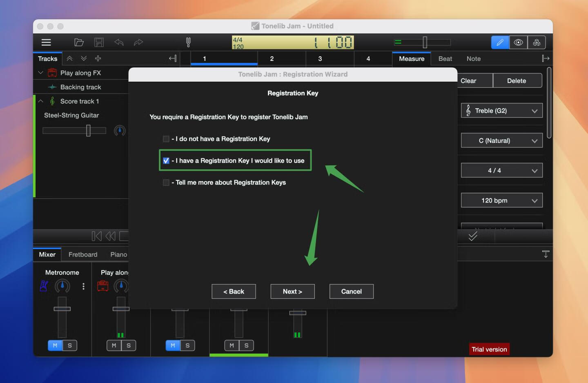Collapse Score track 1 expander arrow
Viewport: 588px width, 383px height.
40,101
